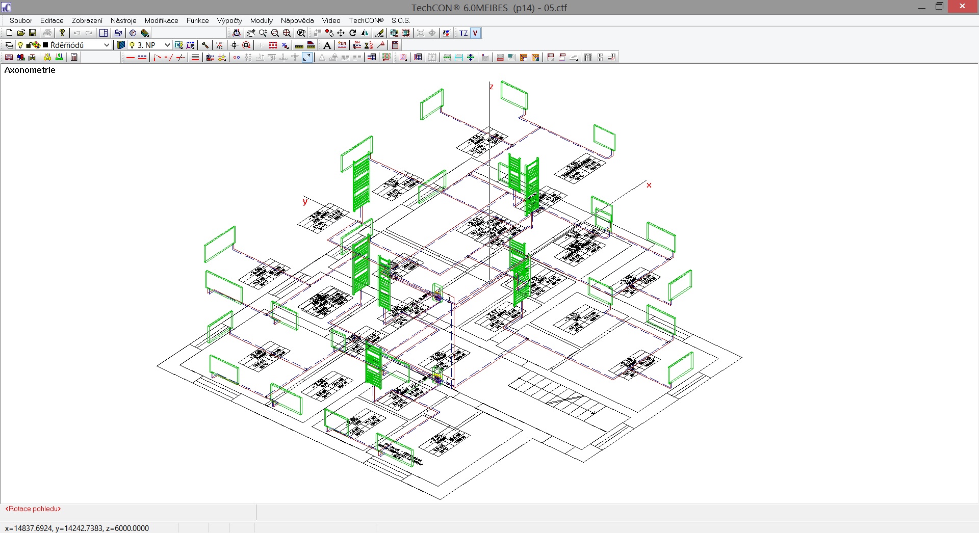Toggle the TZ mode button
The height and width of the screenshot is (533, 980).
[463, 33]
